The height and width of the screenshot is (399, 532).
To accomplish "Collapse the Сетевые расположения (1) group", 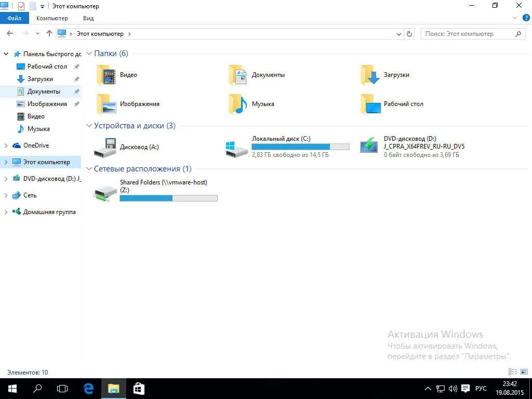I will click(x=89, y=169).
